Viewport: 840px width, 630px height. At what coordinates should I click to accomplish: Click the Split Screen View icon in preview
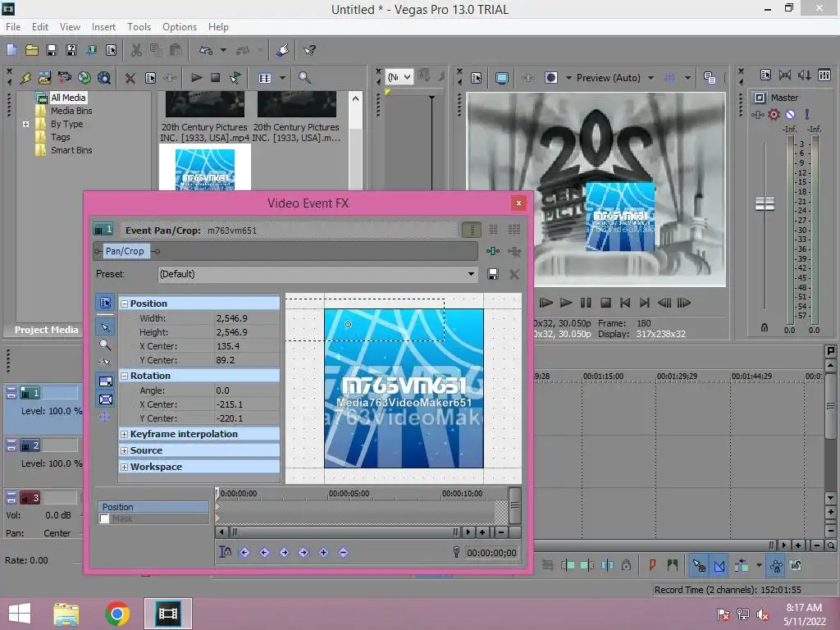click(x=551, y=78)
